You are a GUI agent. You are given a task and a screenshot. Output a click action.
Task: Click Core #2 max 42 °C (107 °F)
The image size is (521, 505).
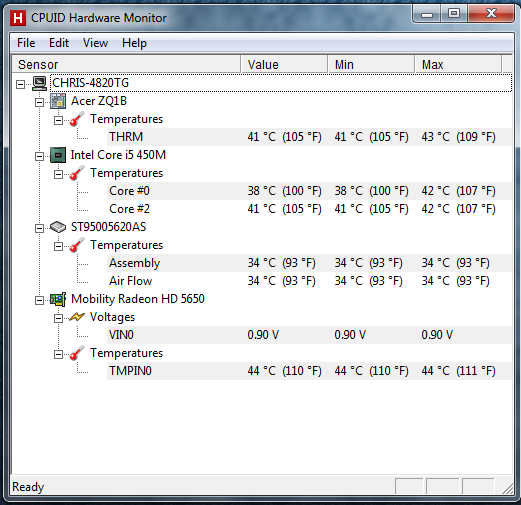[x=458, y=209]
